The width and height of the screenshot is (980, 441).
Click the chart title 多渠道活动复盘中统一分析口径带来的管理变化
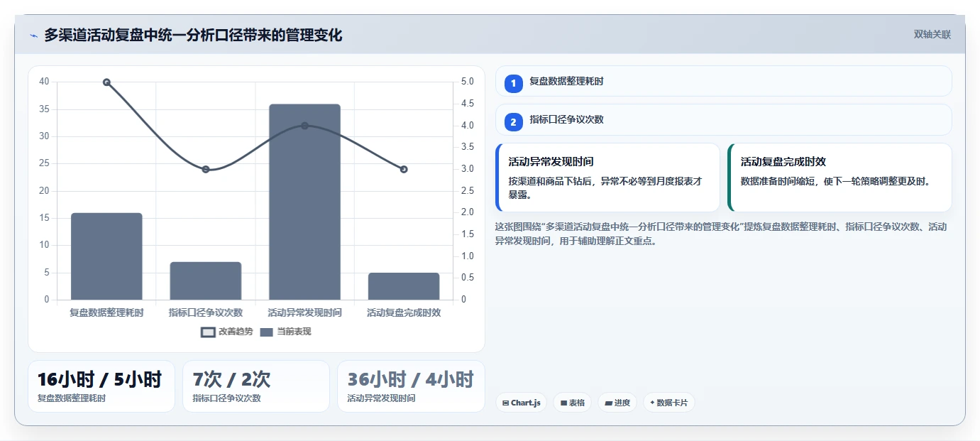pos(193,35)
